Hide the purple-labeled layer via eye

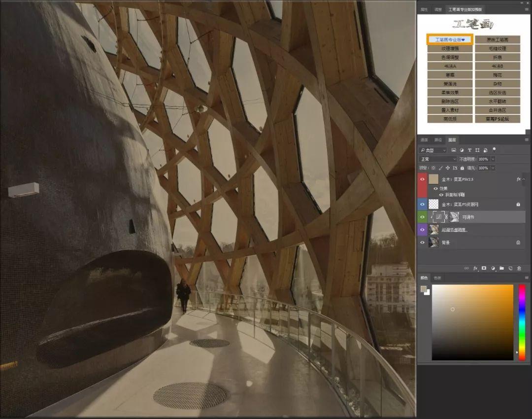[x=423, y=230]
